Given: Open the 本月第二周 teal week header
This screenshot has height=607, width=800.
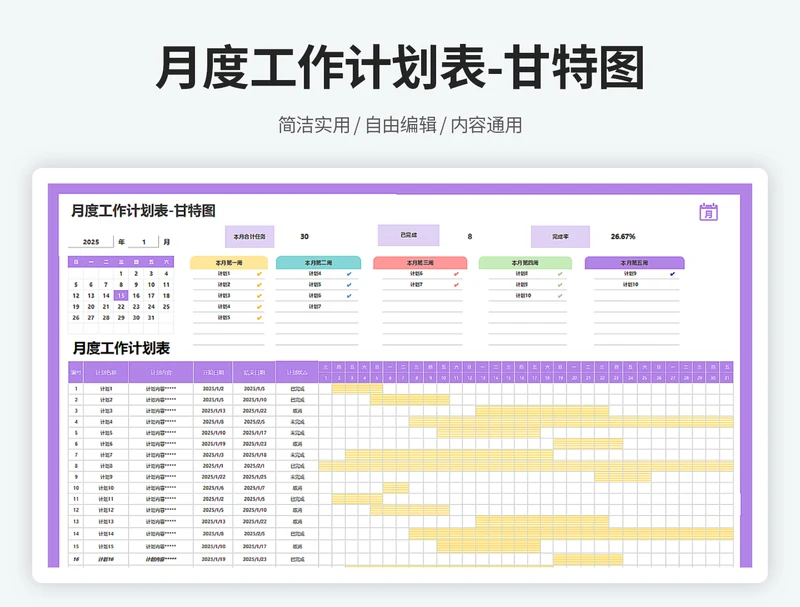Looking at the screenshot, I should point(318,263).
